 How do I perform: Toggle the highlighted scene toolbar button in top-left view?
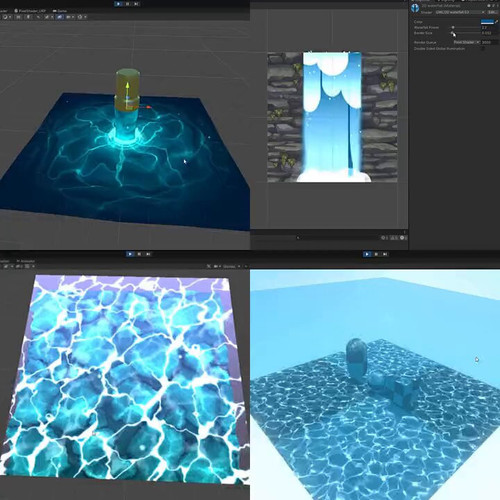pyautogui.click(x=60, y=17)
